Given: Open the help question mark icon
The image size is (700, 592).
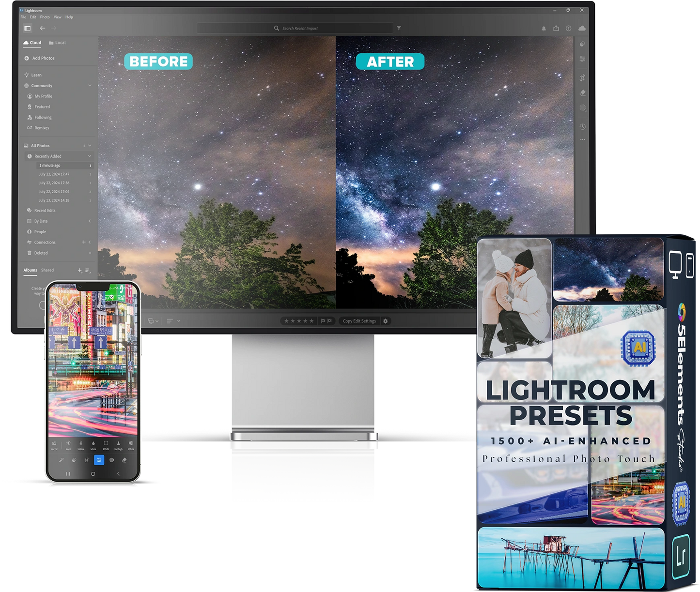Looking at the screenshot, I should [x=569, y=29].
